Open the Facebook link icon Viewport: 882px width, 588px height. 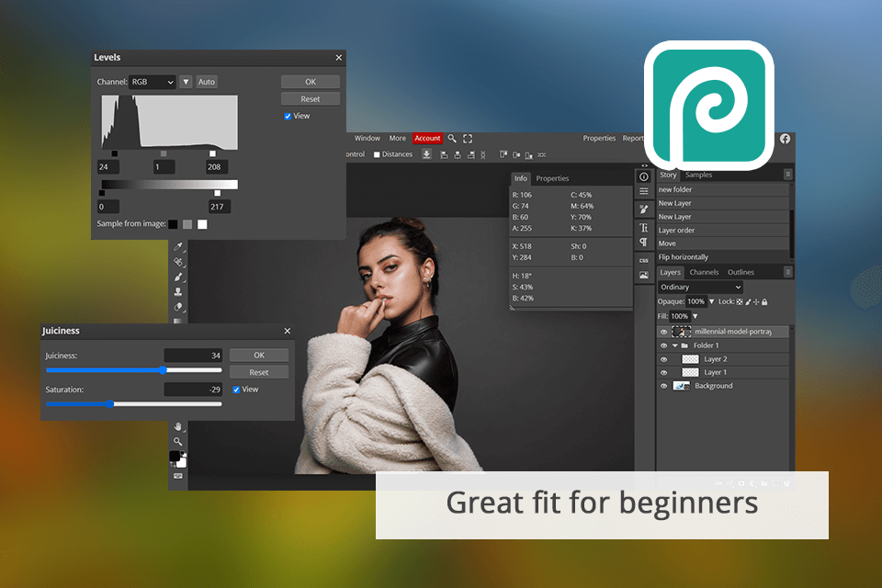(785, 139)
